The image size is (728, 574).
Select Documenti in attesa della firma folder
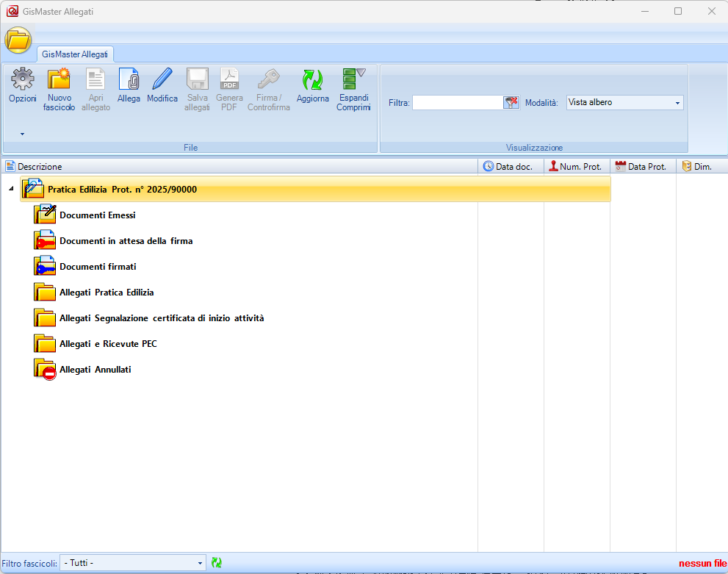point(126,241)
